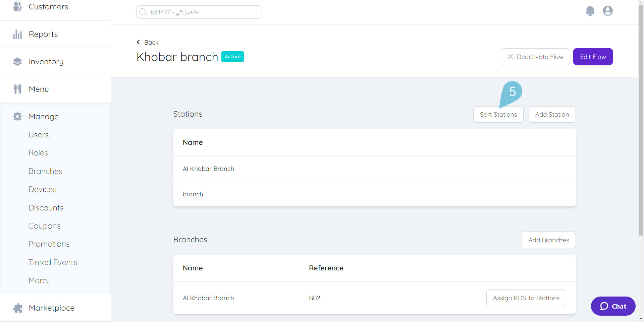The height and width of the screenshot is (322, 644).
Task: Select the Al Khabar Branch station row
Action: pos(208,169)
